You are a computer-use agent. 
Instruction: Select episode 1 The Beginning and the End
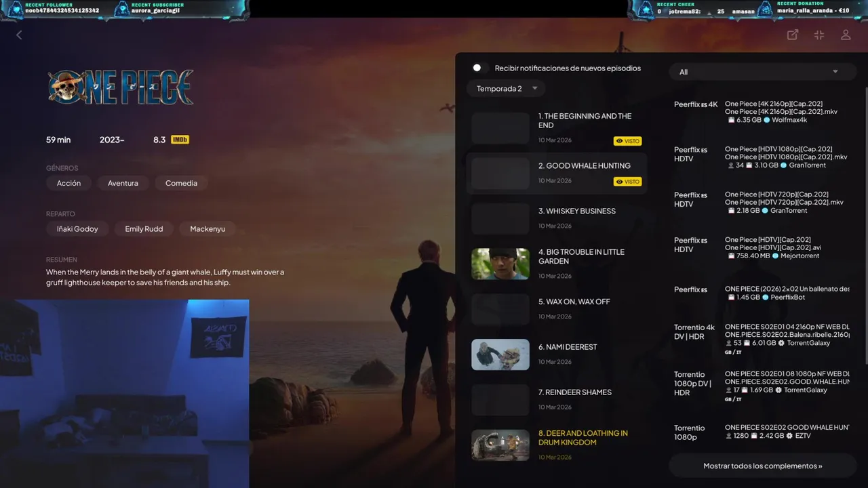[556, 129]
